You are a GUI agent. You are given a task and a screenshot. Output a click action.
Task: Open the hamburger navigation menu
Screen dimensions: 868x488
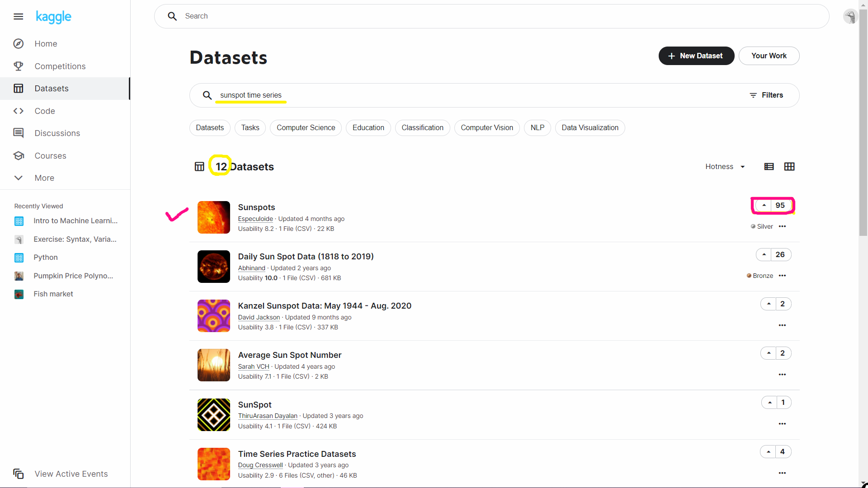(x=18, y=17)
